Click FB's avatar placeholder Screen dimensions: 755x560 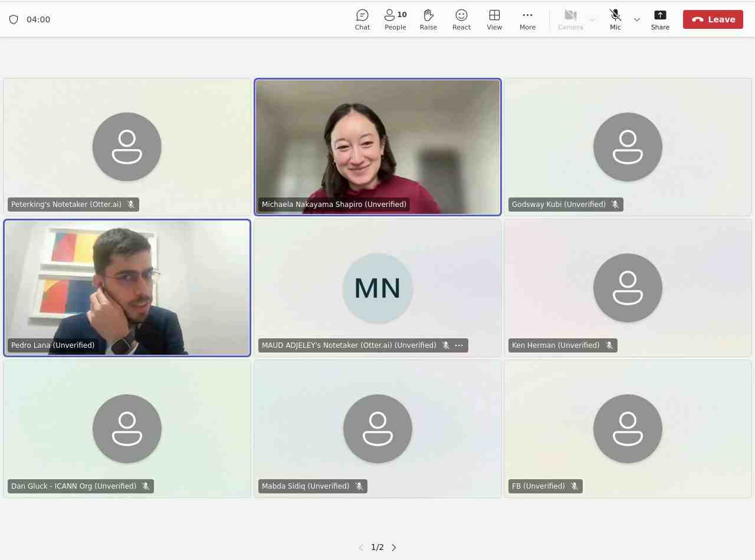(628, 429)
